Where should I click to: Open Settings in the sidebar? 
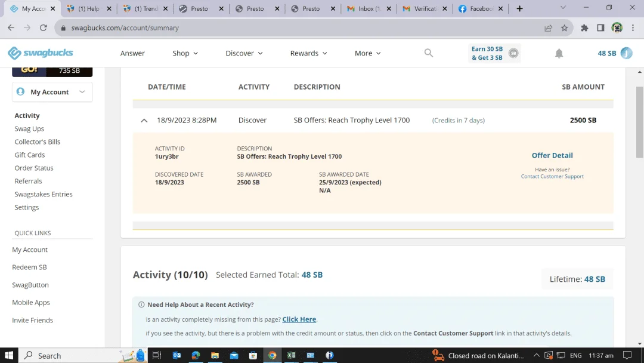(27, 208)
